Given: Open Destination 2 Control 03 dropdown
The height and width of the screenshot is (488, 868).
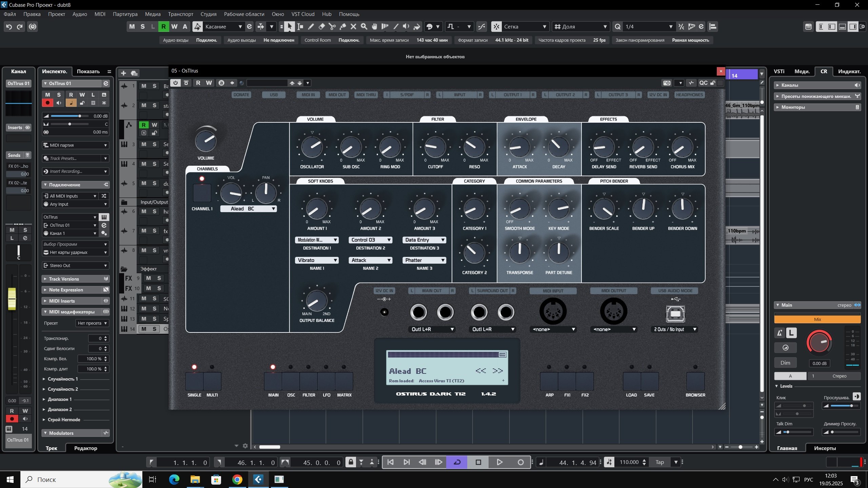Looking at the screenshot, I should click(370, 240).
